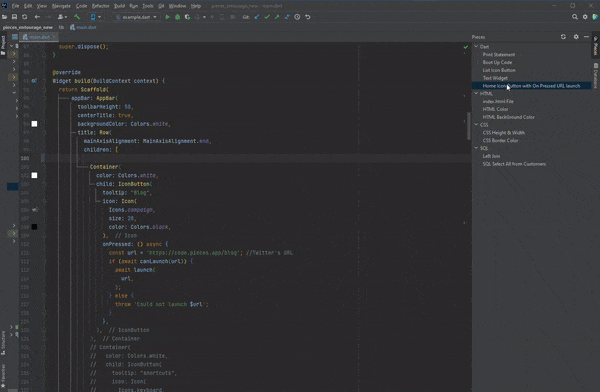Image resolution: width=600 pixels, height=392 pixels.
Task: Commit changes with the green checkmark icon
Action: (x=267, y=17)
